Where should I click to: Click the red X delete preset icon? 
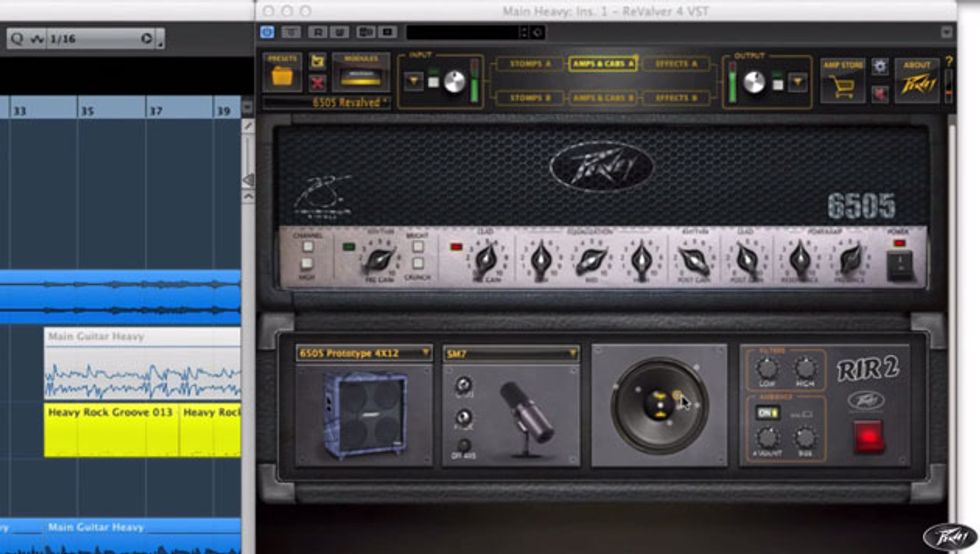click(x=318, y=83)
